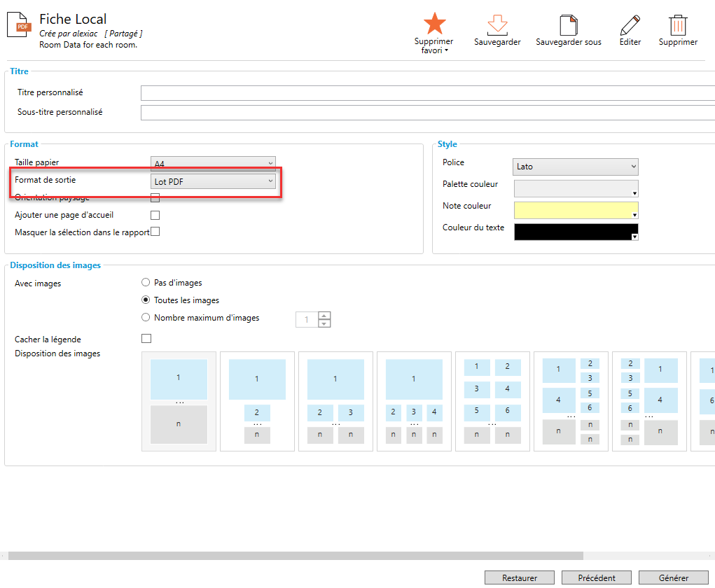
Task: Open the Taille papier A4 dropdown
Action: (x=214, y=164)
